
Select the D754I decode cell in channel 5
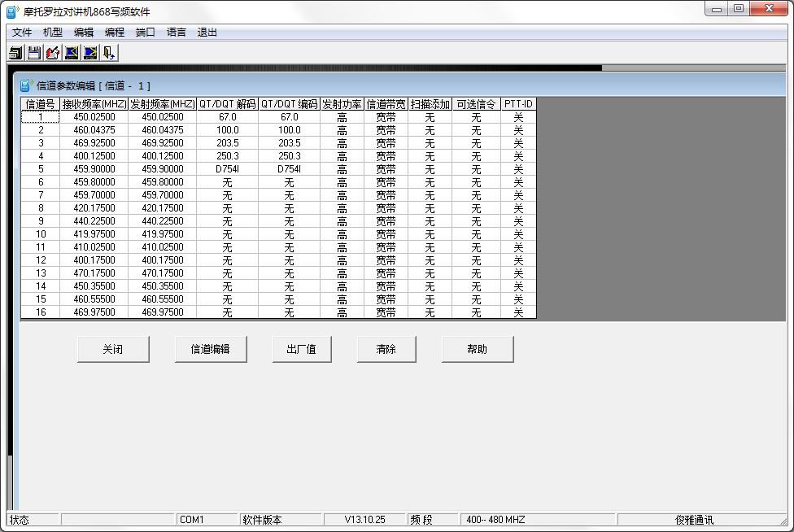coord(227,169)
